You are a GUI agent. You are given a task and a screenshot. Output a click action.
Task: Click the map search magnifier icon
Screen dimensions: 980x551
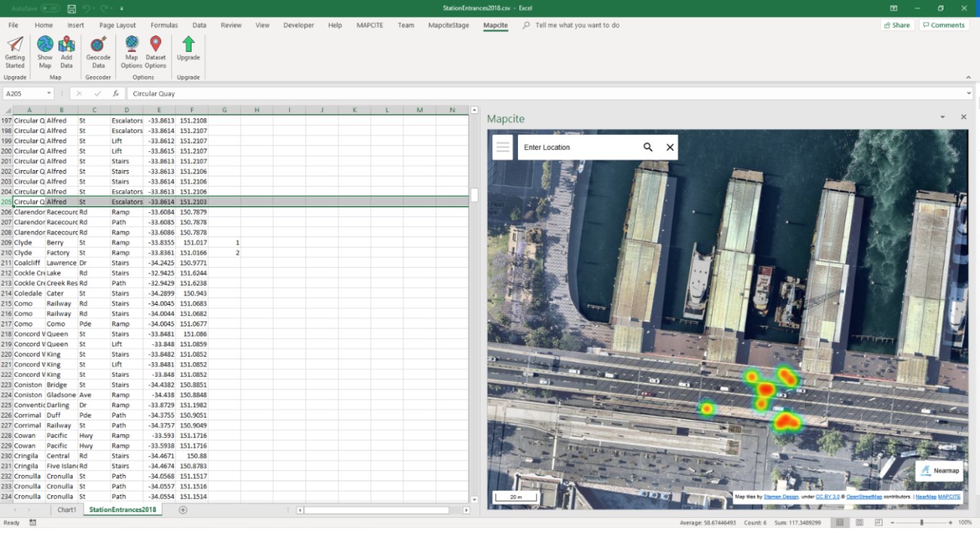coord(648,147)
